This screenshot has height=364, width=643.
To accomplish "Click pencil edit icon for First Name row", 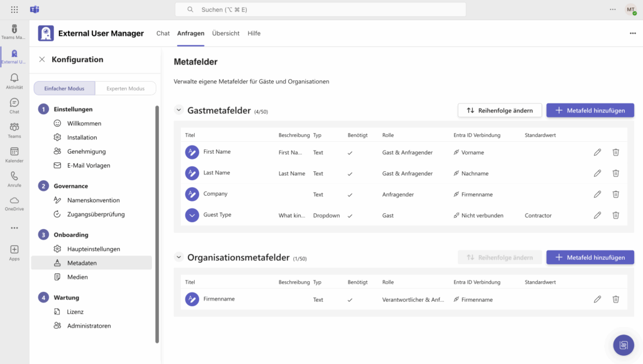I will (597, 153).
